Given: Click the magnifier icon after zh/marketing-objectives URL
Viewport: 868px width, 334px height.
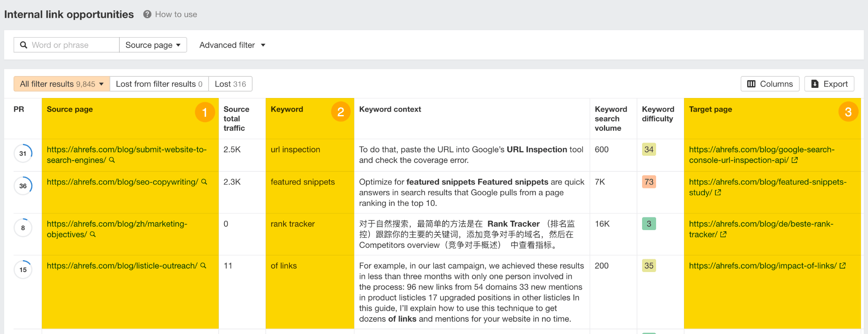Looking at the screenshot, I should [93, 234].
